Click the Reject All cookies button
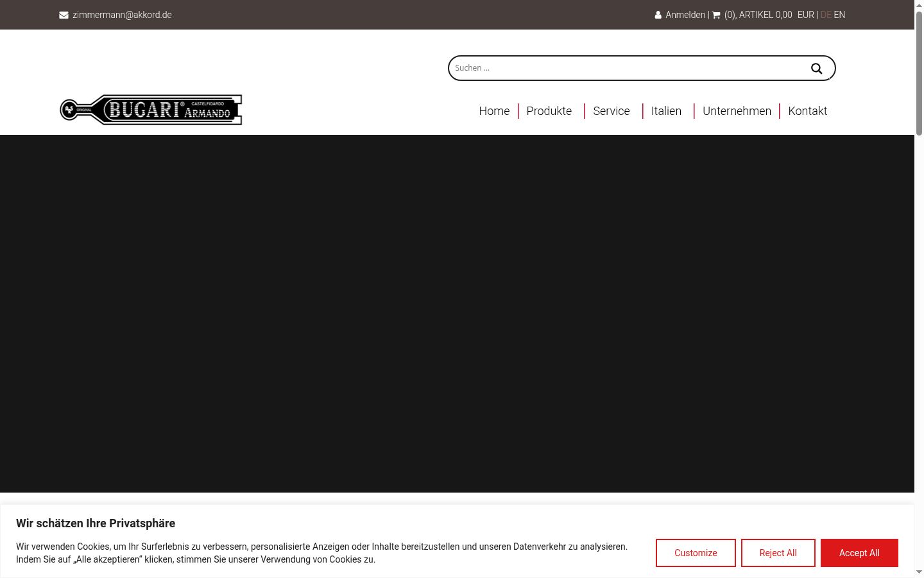The height and width of the screenshot is (578, 924). click(x=778, y=553)
